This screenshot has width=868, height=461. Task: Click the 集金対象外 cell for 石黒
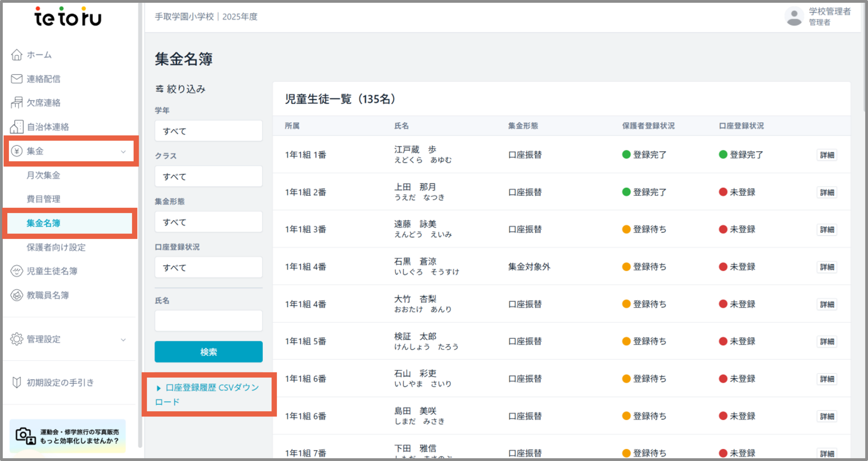click(529, 266)
